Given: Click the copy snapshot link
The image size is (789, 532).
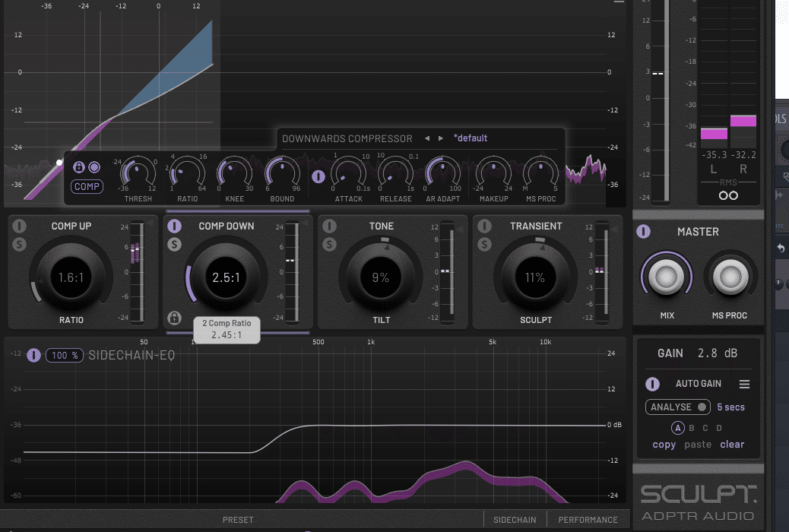Looking at the screenshot, I should 664,445.
